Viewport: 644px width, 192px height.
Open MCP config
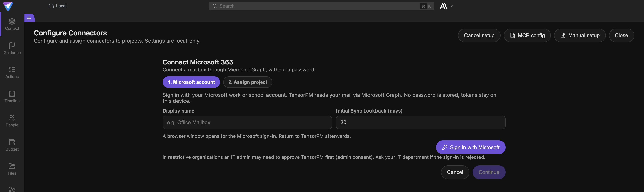coord(527,35)
